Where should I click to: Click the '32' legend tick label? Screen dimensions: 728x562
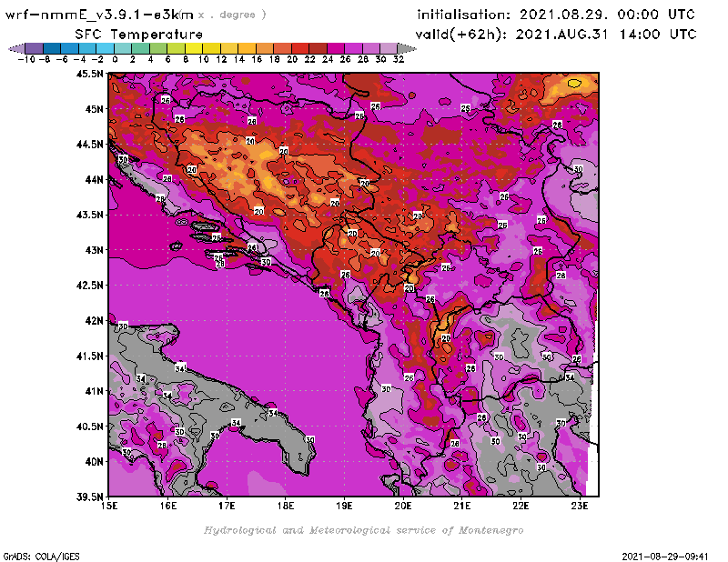[x=399, y=59]
